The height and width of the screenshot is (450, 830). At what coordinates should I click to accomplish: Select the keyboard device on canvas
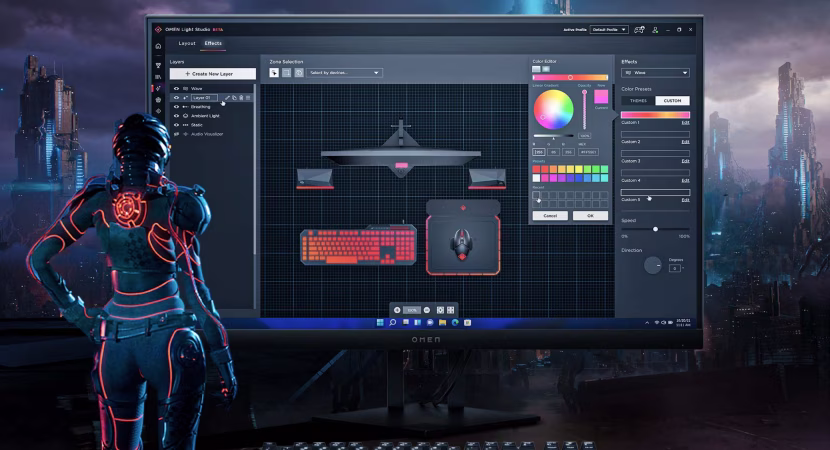(358, 245)
